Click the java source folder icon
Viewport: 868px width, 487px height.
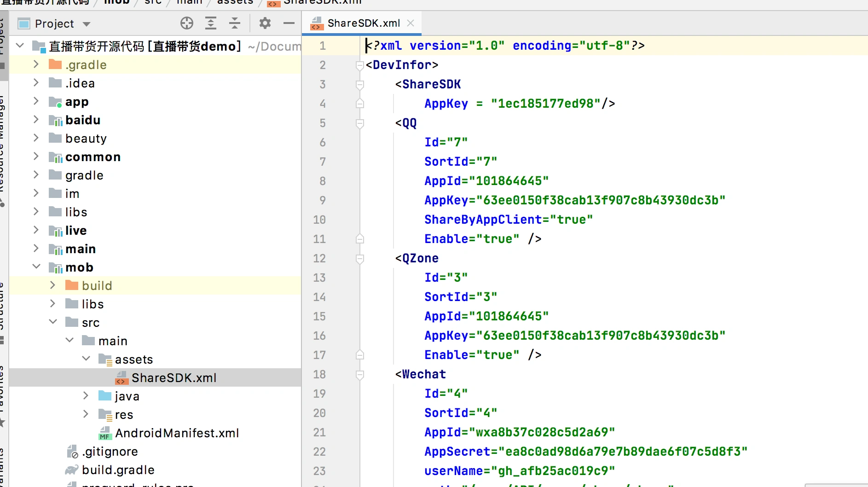(105, 396)
